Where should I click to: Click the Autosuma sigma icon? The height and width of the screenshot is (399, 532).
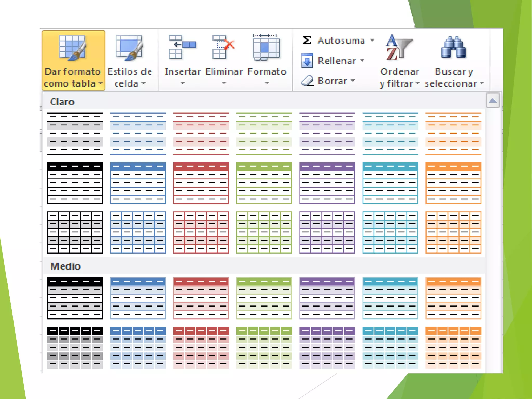tap(307, 40)
